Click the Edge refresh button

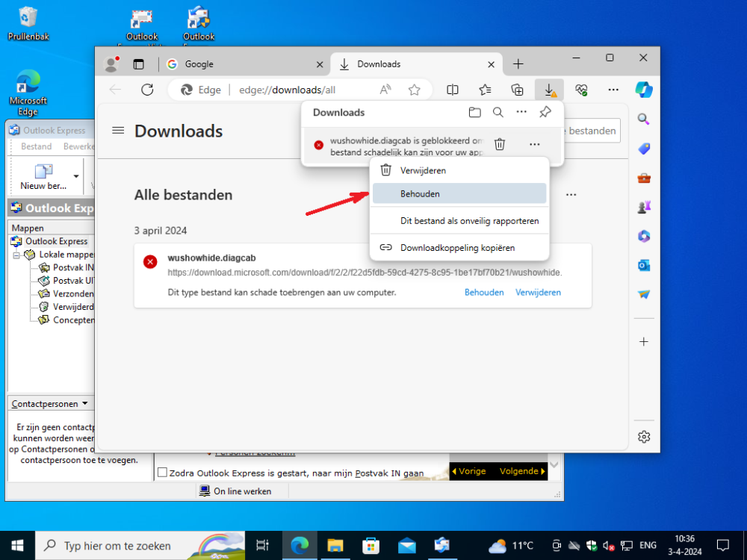click(147, 90)
